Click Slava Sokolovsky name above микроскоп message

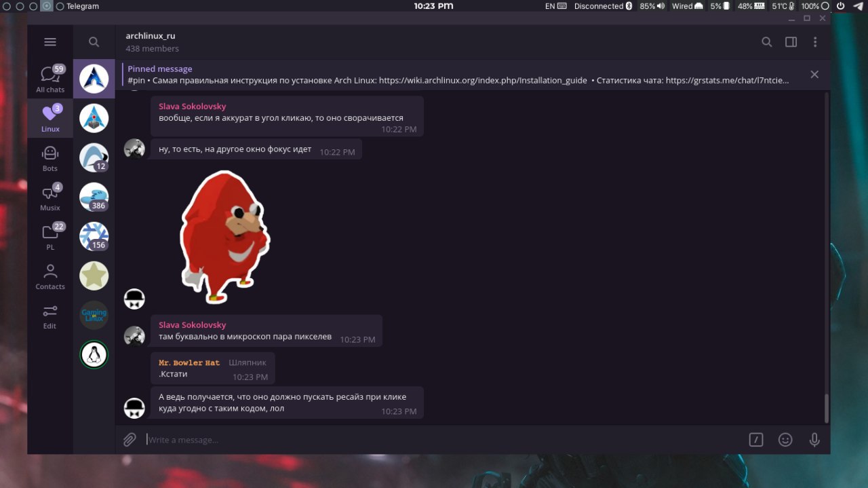tap(192, 325)
